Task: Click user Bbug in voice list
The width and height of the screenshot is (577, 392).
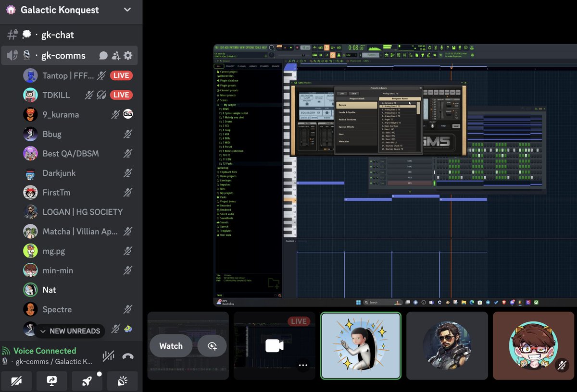Action: coord(52,134)
